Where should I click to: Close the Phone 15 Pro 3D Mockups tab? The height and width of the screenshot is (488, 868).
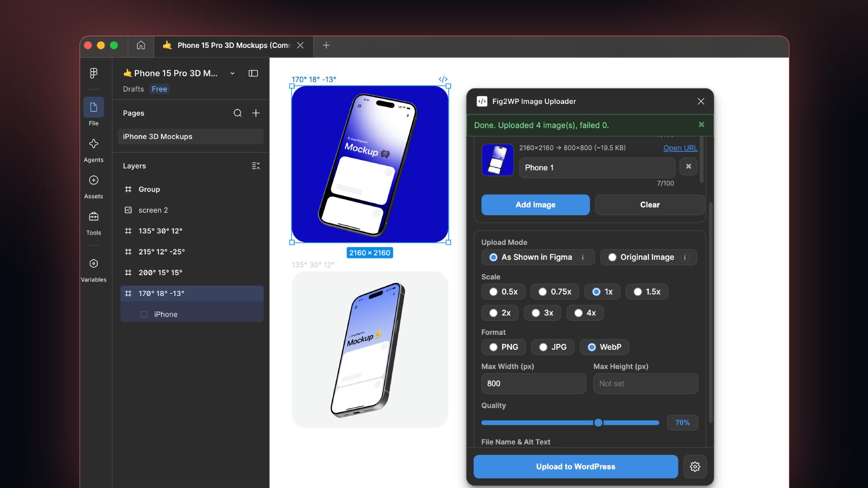[300, 45]
